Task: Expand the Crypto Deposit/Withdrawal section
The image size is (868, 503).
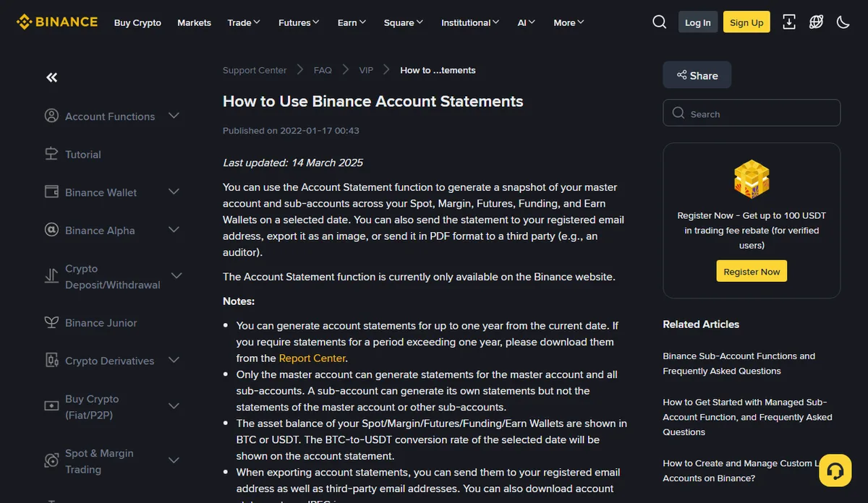Action: pyautogui.click(x=176, y=276)
